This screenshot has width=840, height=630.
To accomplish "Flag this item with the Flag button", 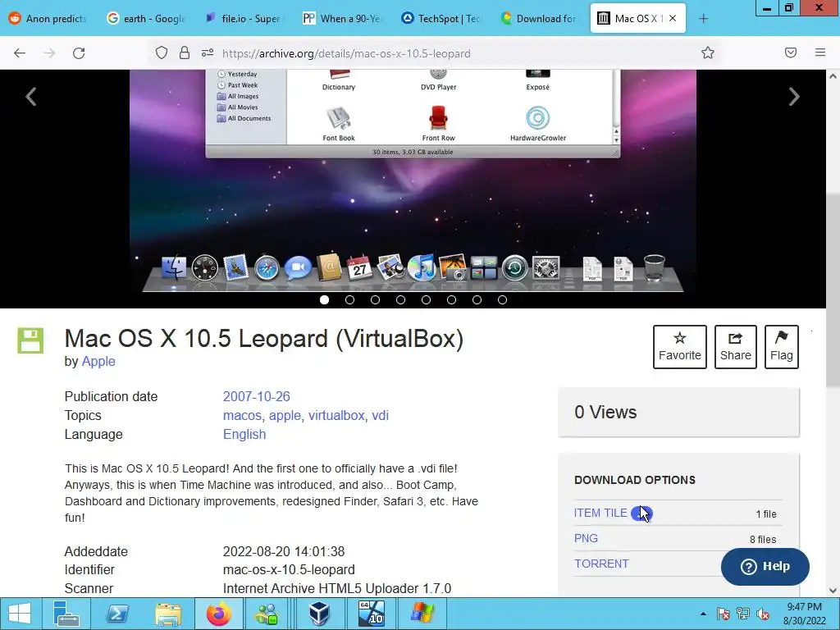I will point(782,347).
